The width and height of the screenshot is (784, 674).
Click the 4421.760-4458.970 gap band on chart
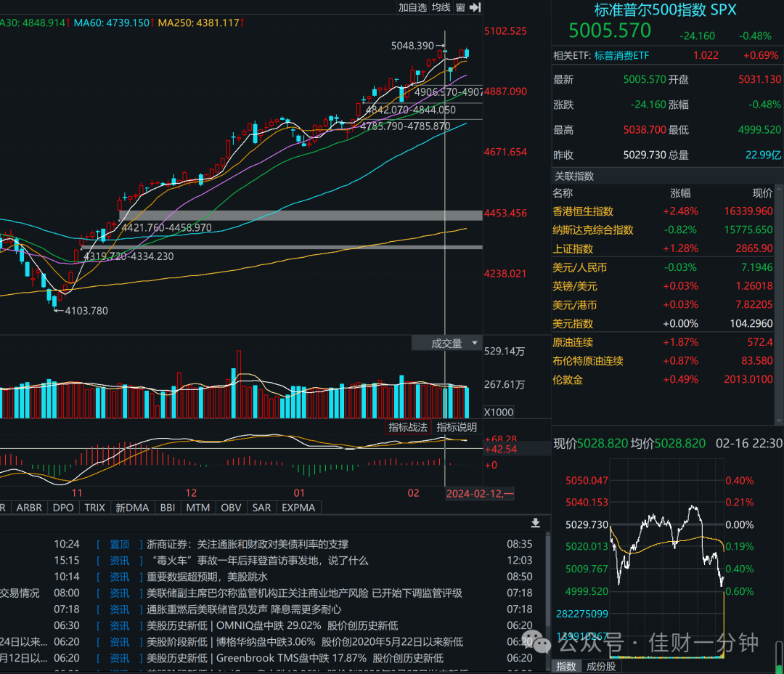click(301, 216)
